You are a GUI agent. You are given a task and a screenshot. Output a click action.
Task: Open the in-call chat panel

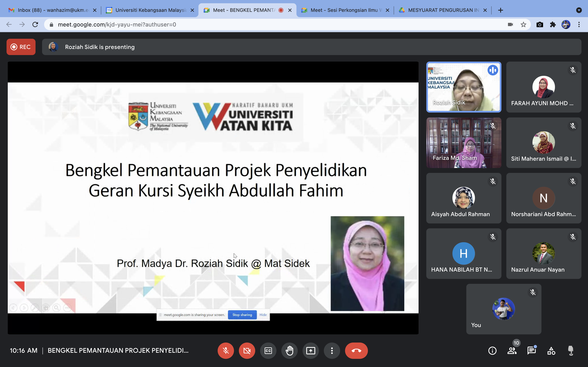[x=531, y=350]
